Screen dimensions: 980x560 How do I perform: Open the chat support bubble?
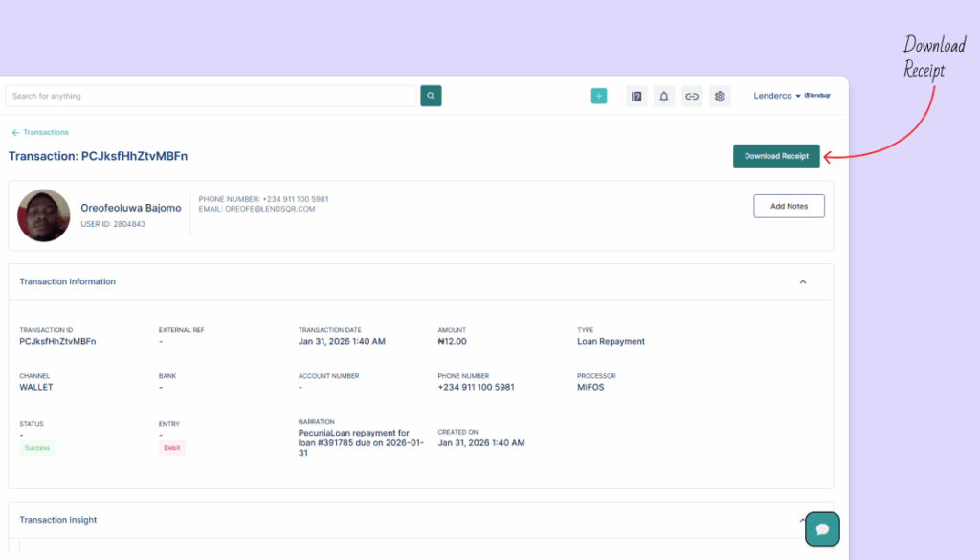point(822,528)
